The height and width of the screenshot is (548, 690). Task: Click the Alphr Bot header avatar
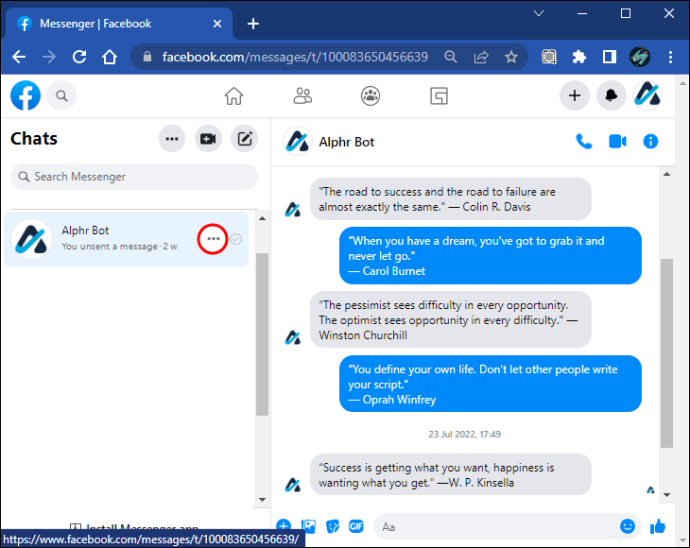pos(298,141)
